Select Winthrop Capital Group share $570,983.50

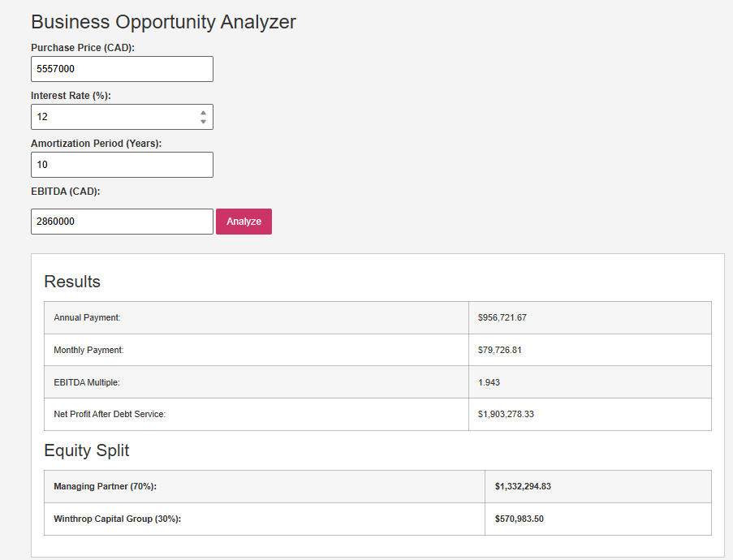(x=519, y=519)
